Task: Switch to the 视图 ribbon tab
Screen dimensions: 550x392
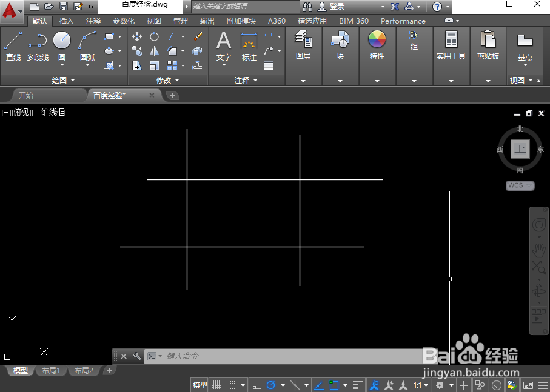Action: (153, 21)
